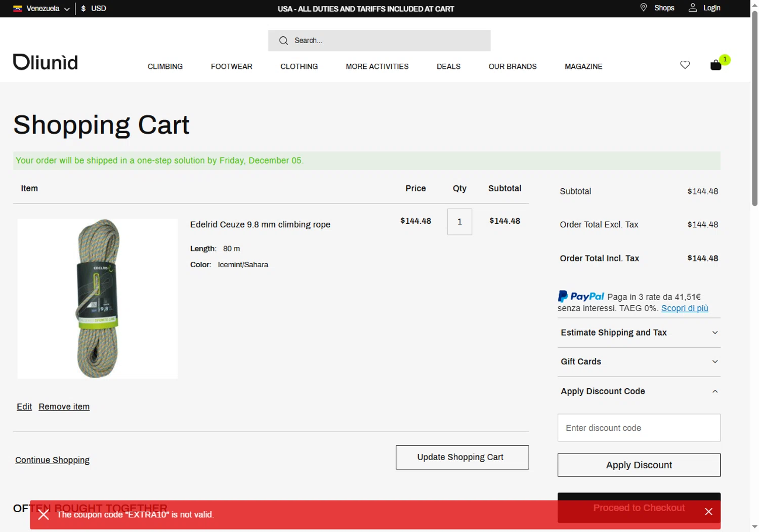
Task: Open the Climbing menu
Action: 165,66
